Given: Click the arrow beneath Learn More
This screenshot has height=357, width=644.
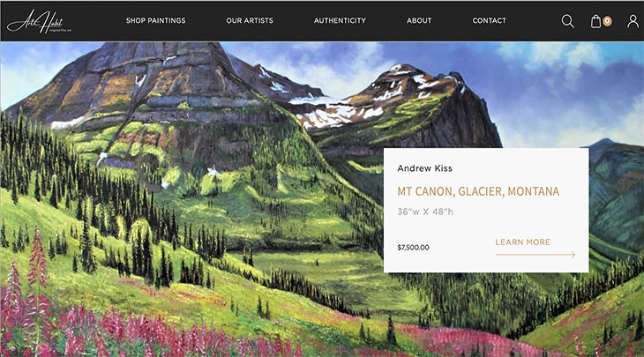Looking at the screenshot, I should [535, 255].
